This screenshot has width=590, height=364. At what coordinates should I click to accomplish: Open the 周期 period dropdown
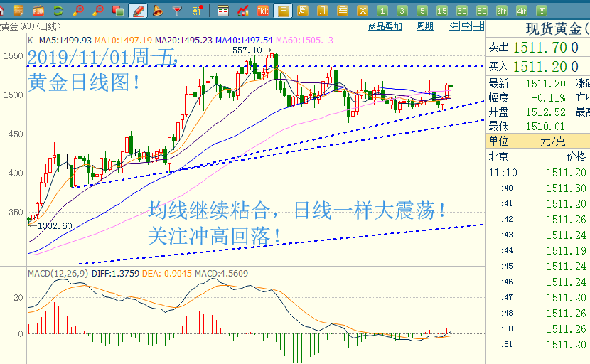click(x=425, y=26)
